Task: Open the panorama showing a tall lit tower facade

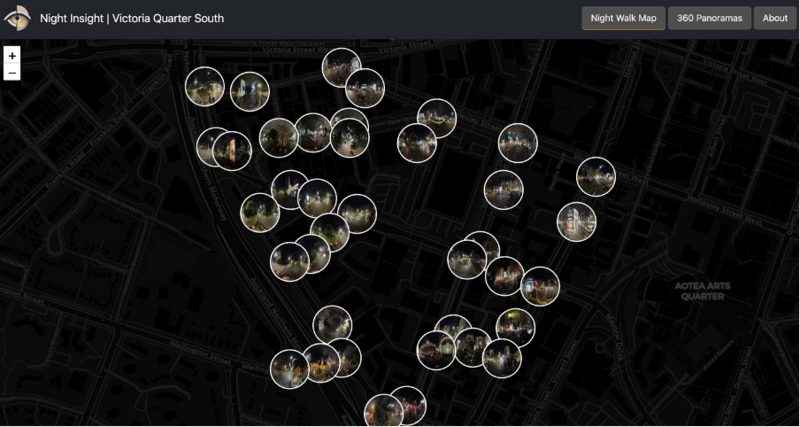Action: [x=577, y=222]
